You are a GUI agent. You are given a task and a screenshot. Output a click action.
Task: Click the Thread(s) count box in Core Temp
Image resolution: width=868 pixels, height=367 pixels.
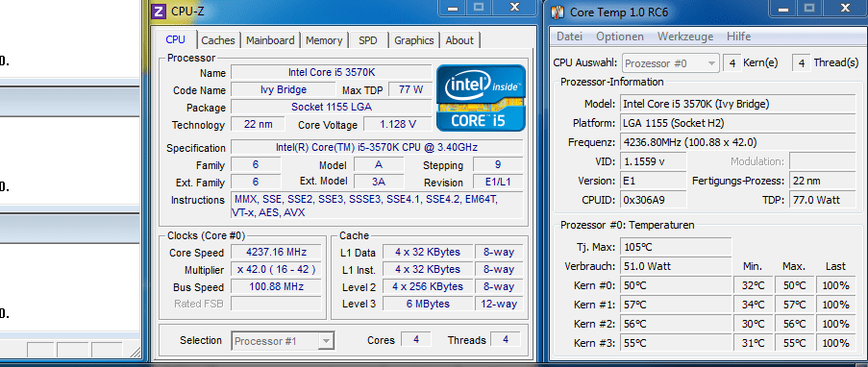pyautogui.click(x=801, y=63)
